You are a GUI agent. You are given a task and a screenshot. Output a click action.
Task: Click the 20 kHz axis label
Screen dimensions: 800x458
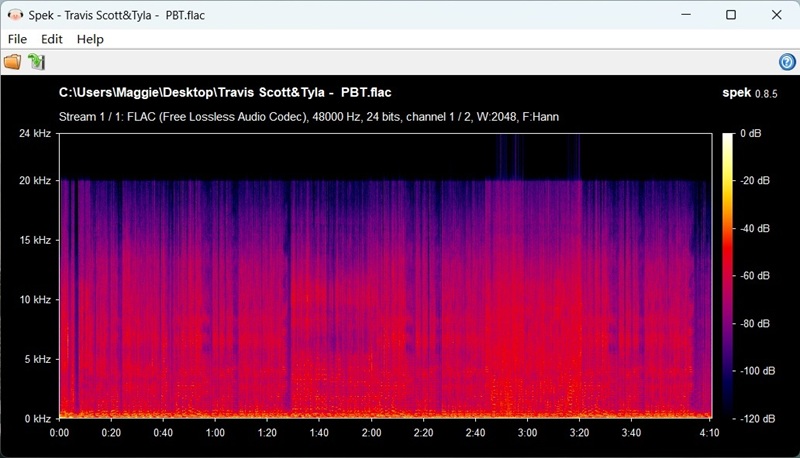[x=35, y=181]
